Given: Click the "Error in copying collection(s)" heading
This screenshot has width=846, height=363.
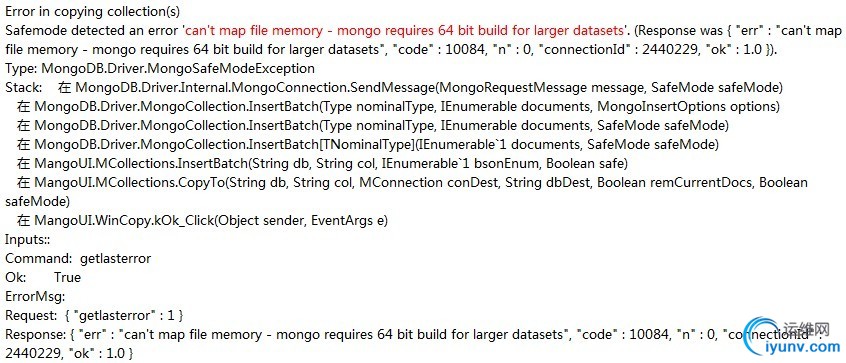Looking at the screenshot, I should [x=93, y=11].
